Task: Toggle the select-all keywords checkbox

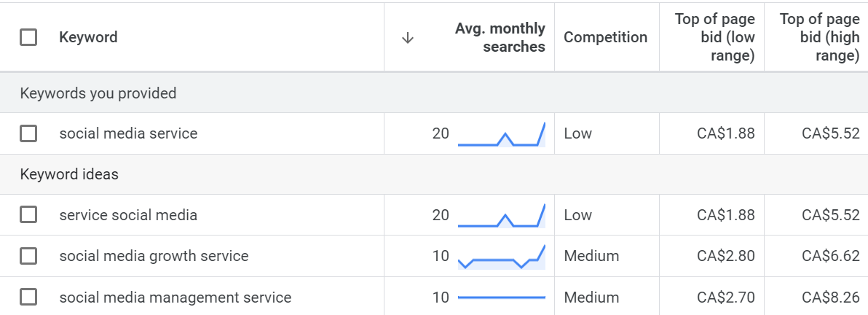Action: point(28,37)
